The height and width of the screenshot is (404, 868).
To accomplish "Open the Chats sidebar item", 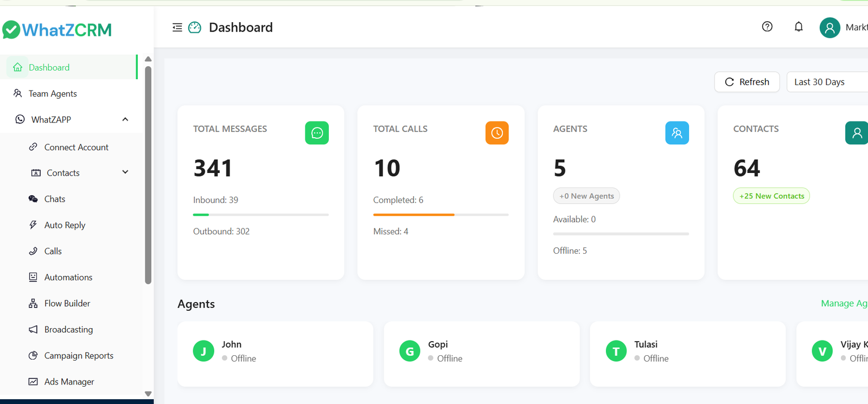I will click(x=54, y=199).
